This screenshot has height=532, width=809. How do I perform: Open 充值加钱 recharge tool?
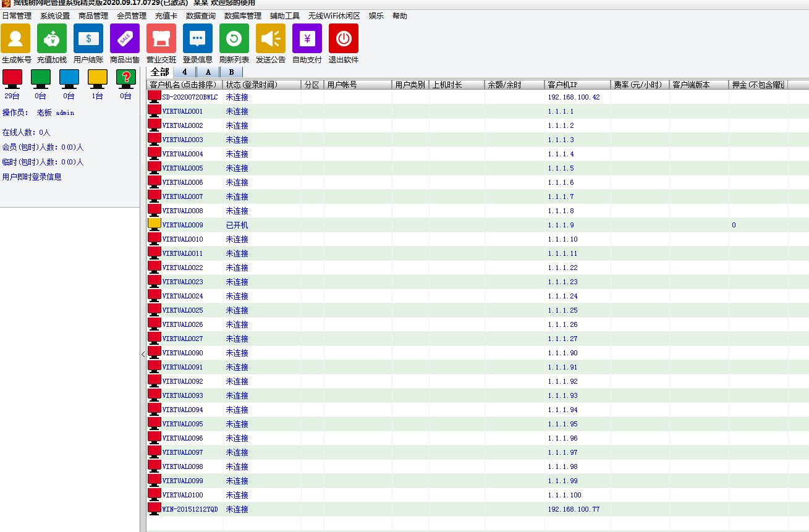point(52,39)
